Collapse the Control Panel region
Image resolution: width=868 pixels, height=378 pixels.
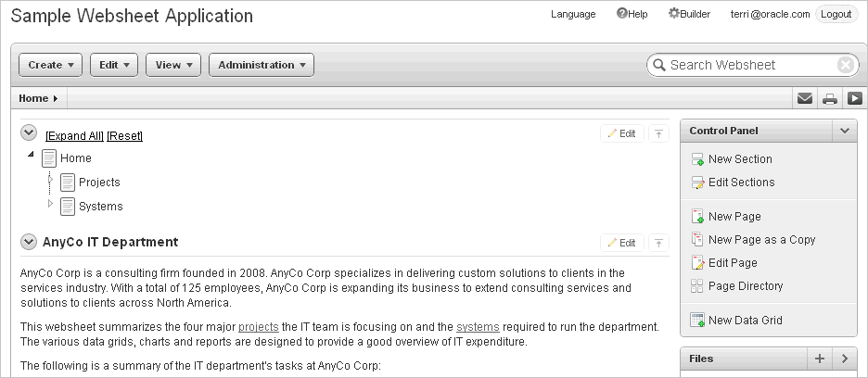click(844, 132)
